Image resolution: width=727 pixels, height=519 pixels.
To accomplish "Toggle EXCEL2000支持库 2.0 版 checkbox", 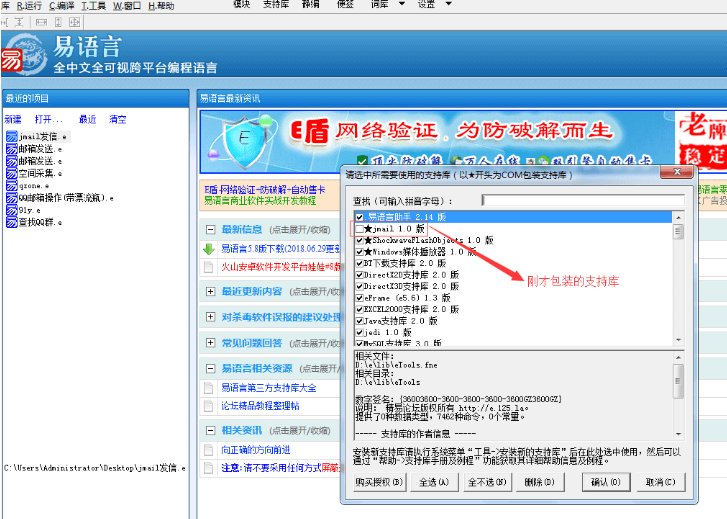I will click(359, 309).
